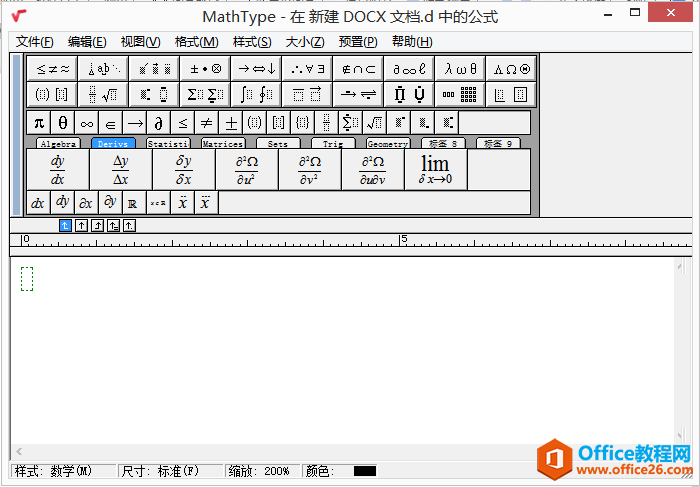Switch to the Algebra tab
This screenshot has height=487, width=700.
coord(58,144)
